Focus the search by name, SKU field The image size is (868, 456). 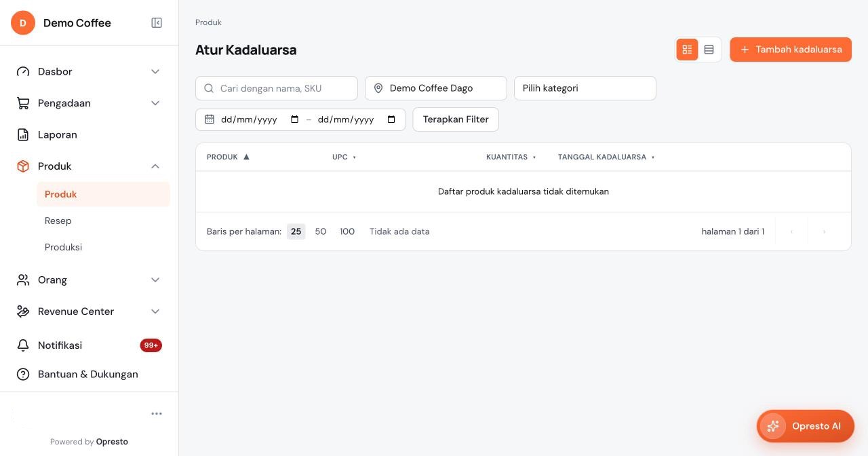(x=277, y=88)
